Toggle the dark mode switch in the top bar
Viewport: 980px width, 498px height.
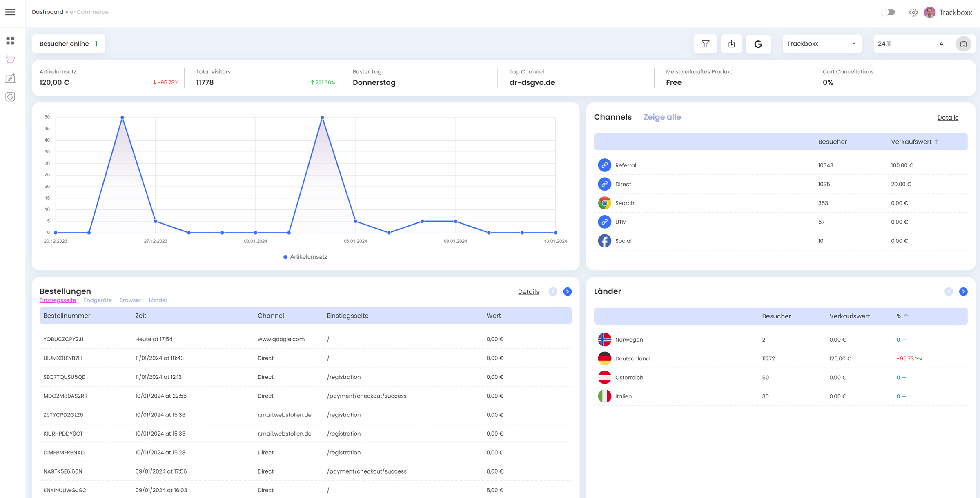[888, 12]
